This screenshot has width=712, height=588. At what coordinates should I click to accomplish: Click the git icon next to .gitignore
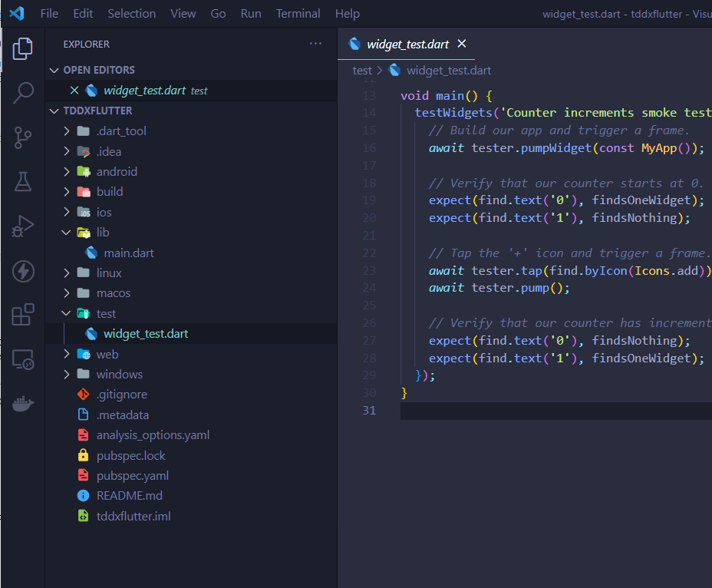coord(84,395)
